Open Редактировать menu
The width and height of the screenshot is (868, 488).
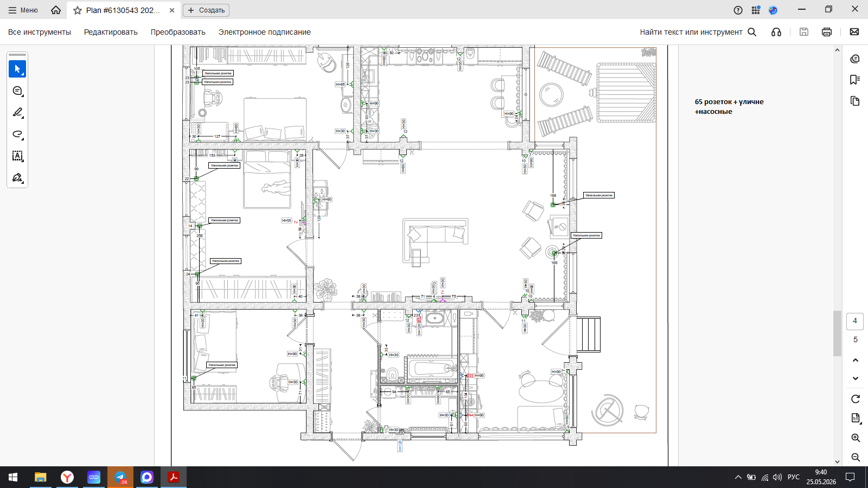[x=111, y=32]
